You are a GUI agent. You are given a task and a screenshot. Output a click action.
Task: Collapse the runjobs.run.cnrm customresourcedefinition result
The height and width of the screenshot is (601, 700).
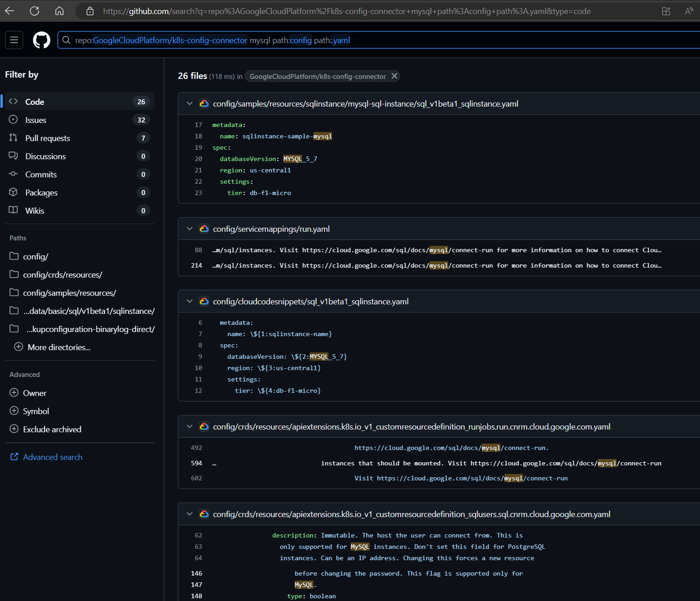190,426
